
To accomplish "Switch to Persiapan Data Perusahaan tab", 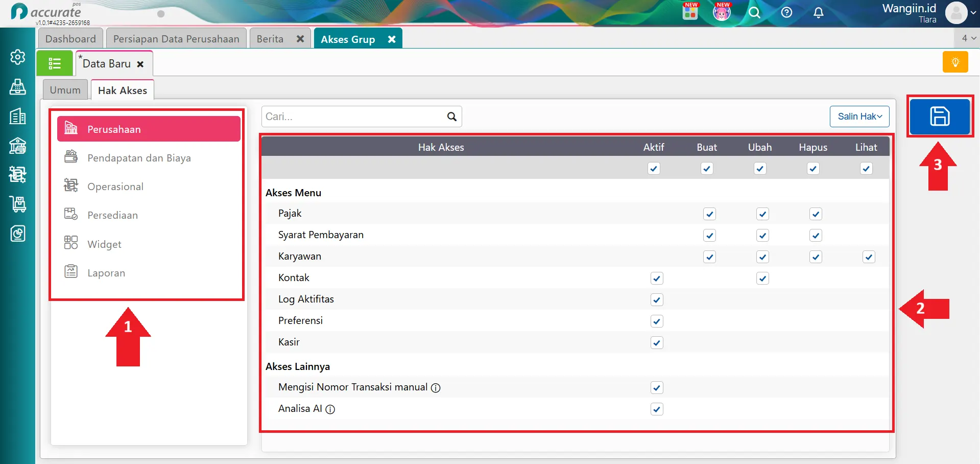I will [176, 39].
